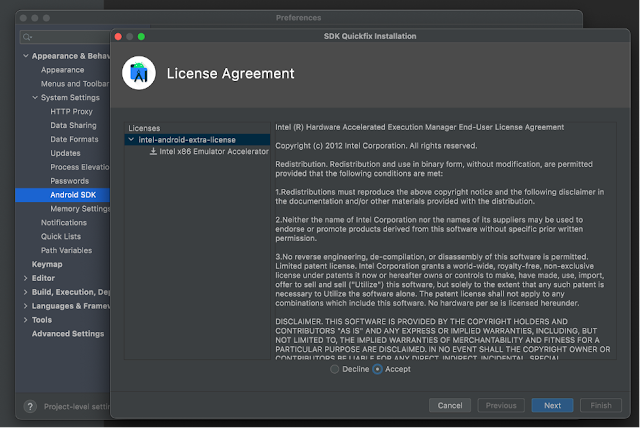Screen dimensions: 640x428
Task: Click the Next button
Action: (552, 406)
